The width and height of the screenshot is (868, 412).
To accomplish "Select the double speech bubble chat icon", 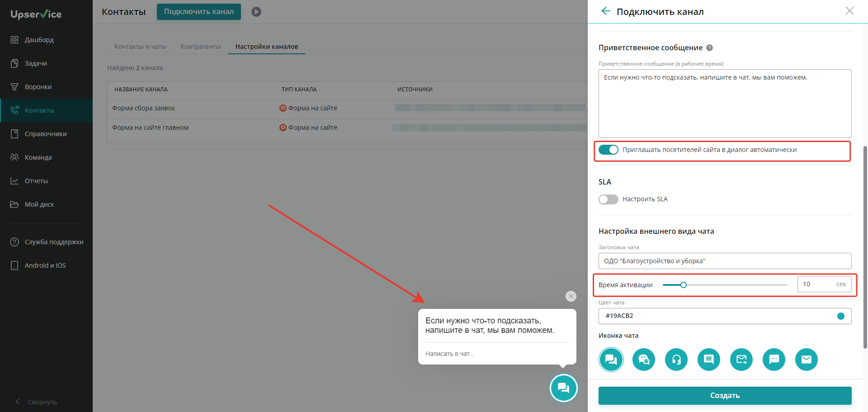I will (x=611, y=360).
